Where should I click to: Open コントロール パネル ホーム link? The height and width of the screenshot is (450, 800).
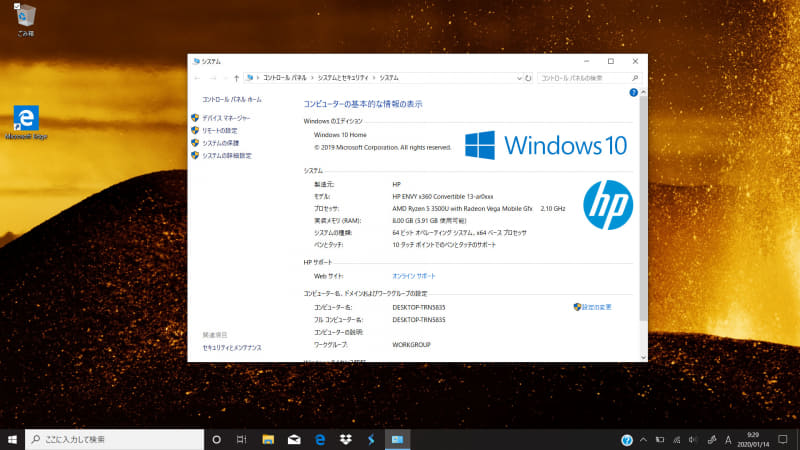click(232, 99)
